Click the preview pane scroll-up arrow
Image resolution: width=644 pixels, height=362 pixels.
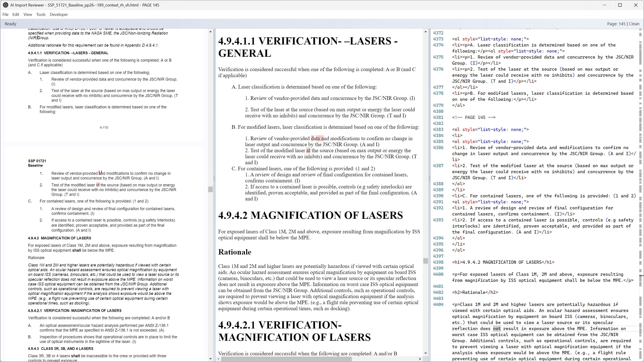426,32
